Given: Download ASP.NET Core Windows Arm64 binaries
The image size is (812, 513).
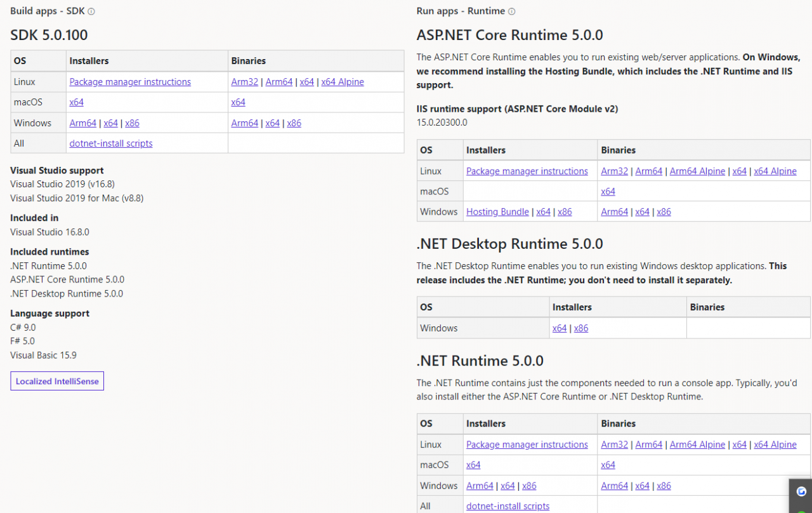Looking at the screenshot, I should pyautogui.click(x=615, y=212).
